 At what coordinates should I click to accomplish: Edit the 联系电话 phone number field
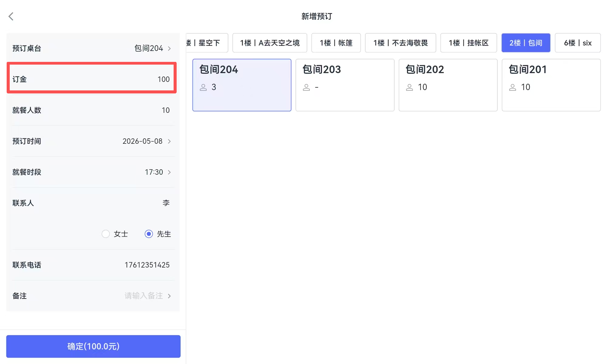point(92,265)
